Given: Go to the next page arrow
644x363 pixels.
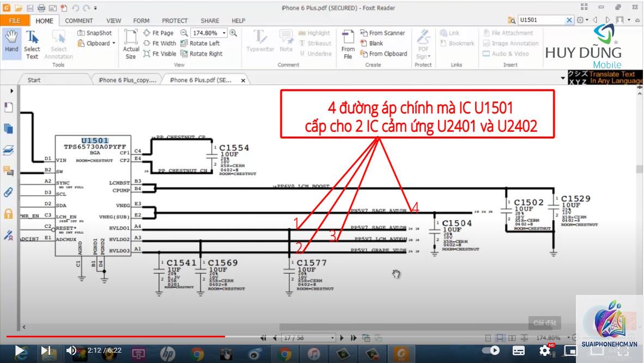Looking at the screenshot, I should pos(342,338).
